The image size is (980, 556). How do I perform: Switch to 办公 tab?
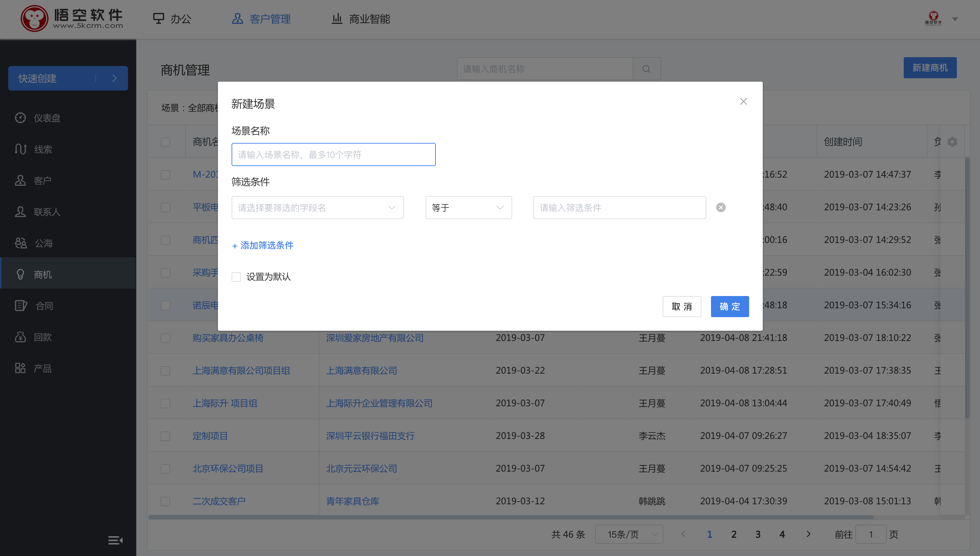[x=172, y=19]
